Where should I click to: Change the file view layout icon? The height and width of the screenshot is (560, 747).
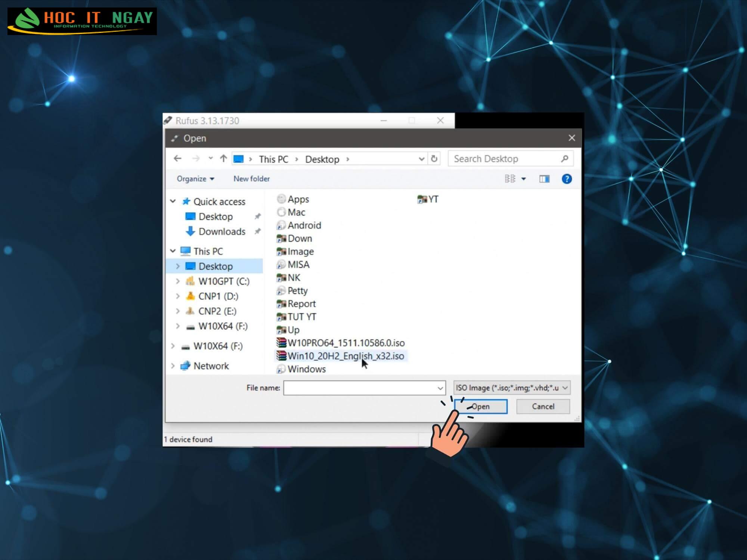(x=510, y=179)
